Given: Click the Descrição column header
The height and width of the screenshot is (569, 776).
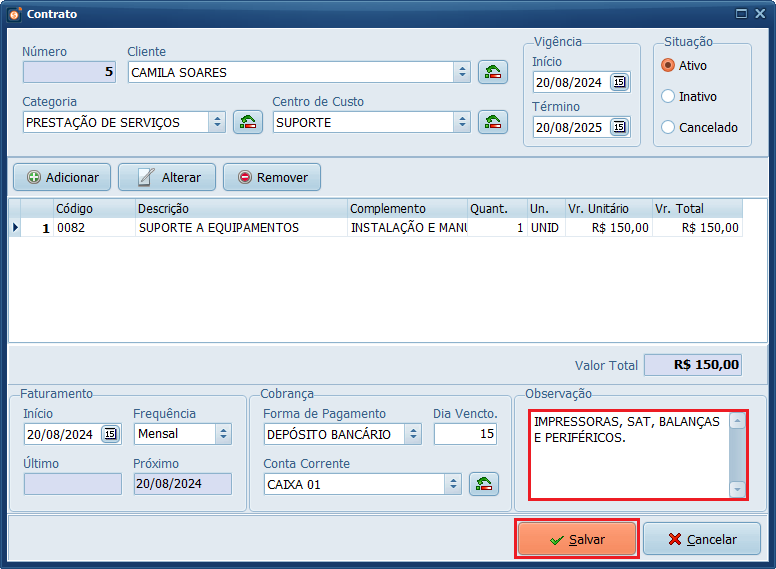Looking at the screenshot, I should coord(240,209).
